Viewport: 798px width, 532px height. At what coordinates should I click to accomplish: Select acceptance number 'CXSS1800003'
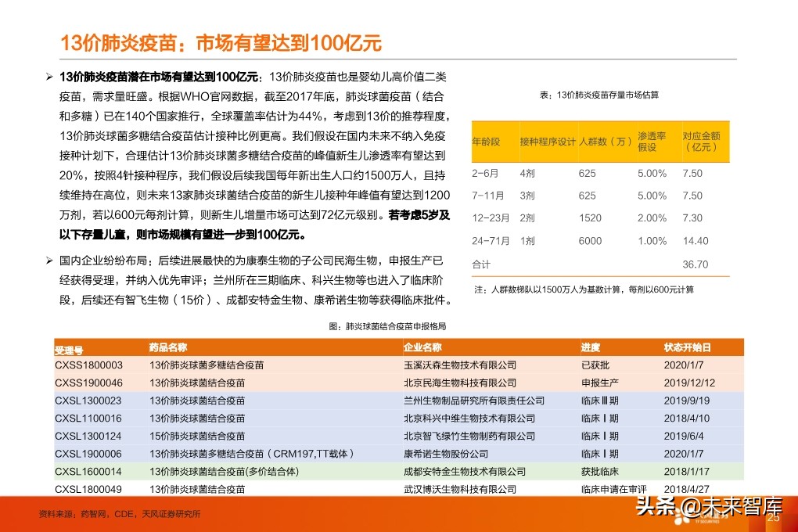tap(88, 365)
